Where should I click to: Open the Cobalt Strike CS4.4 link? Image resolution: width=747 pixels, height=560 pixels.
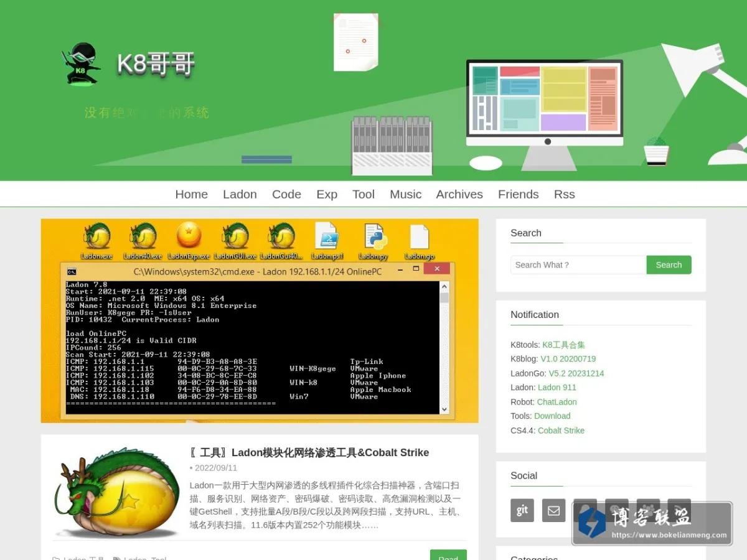561,431
